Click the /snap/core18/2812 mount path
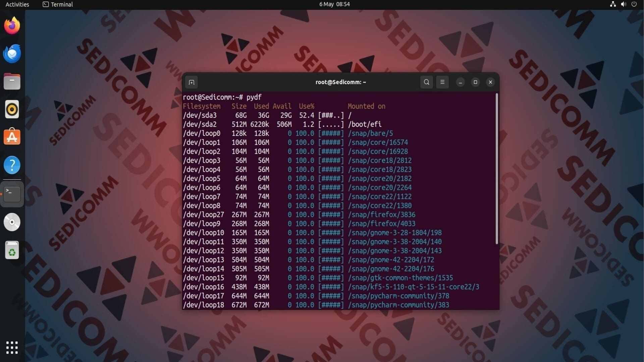 (x=380, y=161)
